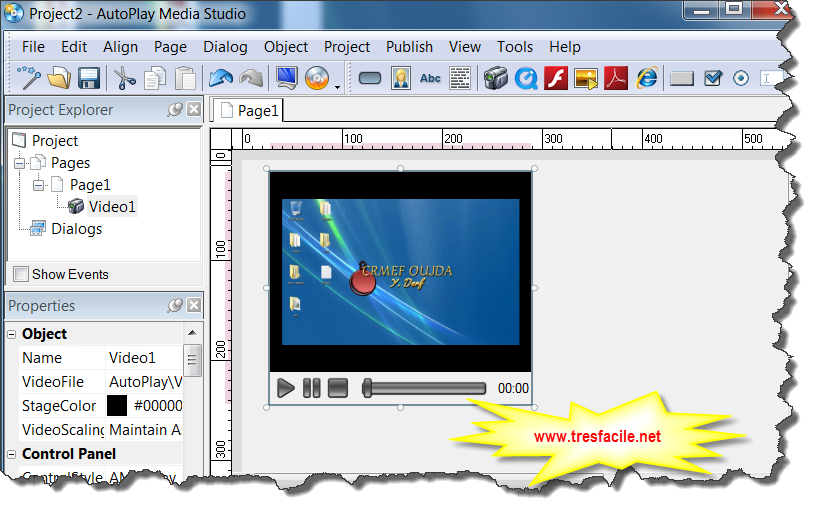
Task: Select the Pages folder label
Action: [71, 163]
